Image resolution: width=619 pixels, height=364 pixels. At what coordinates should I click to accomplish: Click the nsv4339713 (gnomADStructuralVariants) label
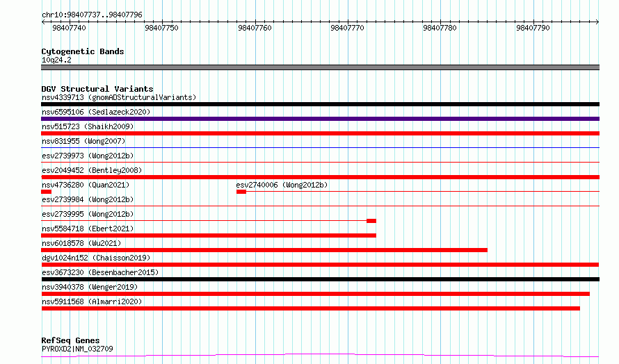(x=119, y=97)
